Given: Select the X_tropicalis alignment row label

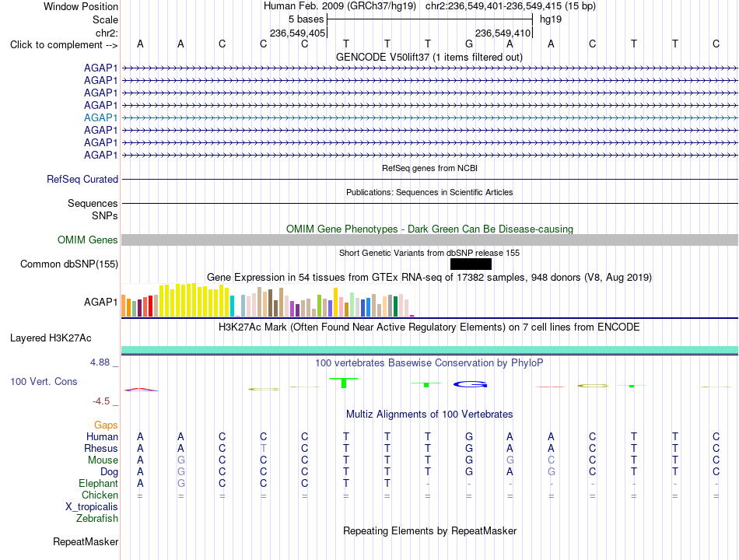Looking at the screenshot, I should click(92, 507).
